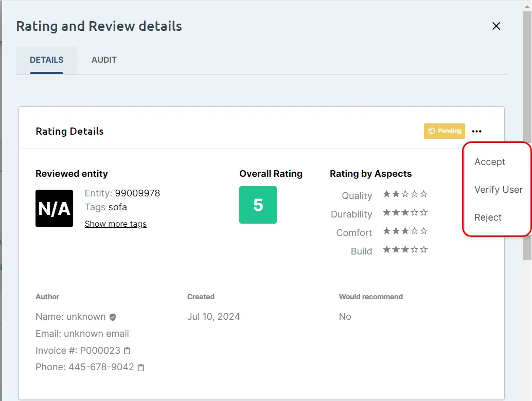Click the Durability star rating

[x=405, y=213]
